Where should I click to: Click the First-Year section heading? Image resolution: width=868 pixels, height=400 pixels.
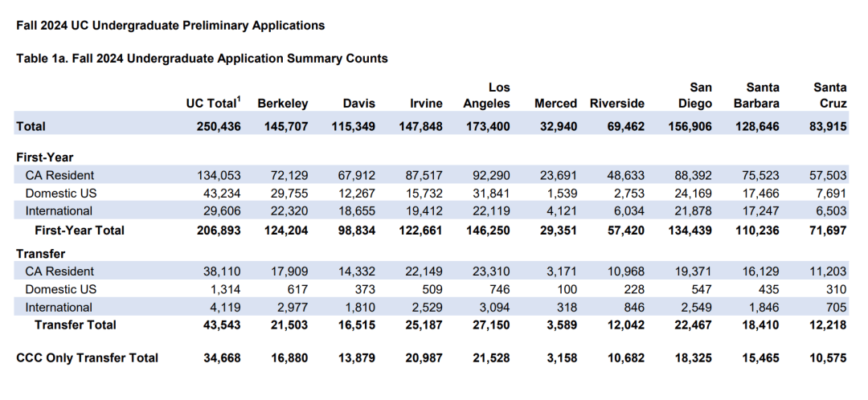45,157
